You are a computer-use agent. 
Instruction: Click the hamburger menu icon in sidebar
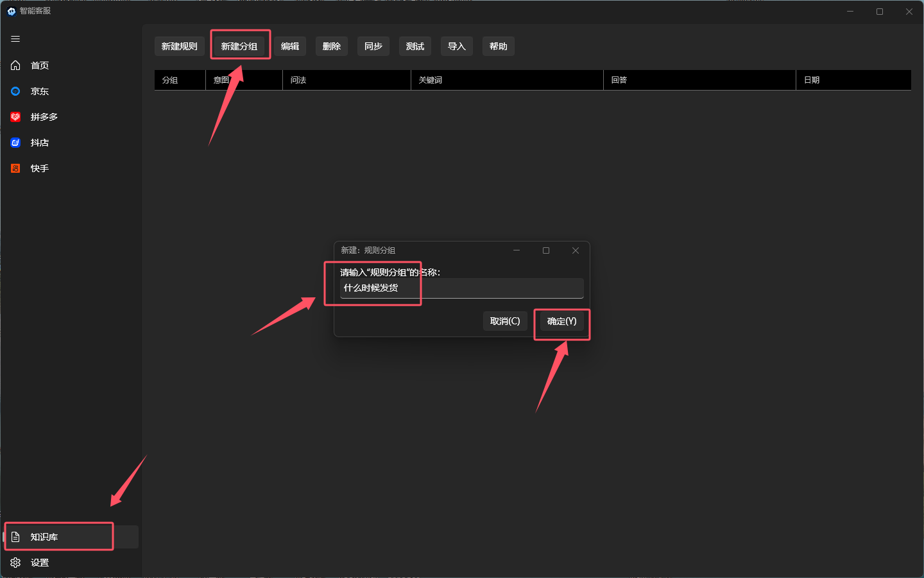[x=15, y=39]
